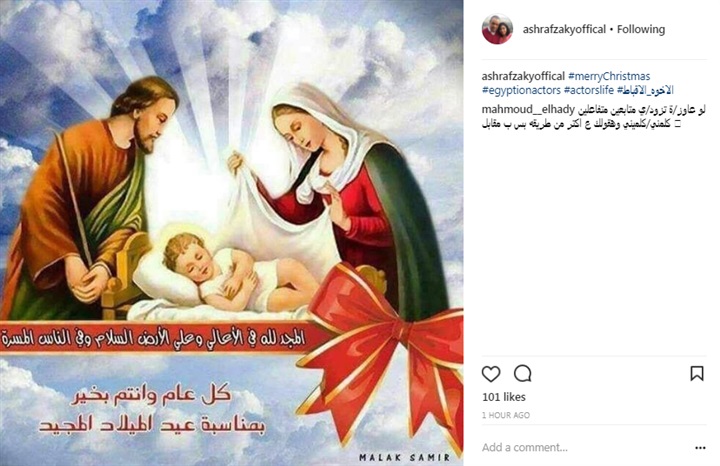Open the Arabic hashtag in caption

[x=645, y=90]
